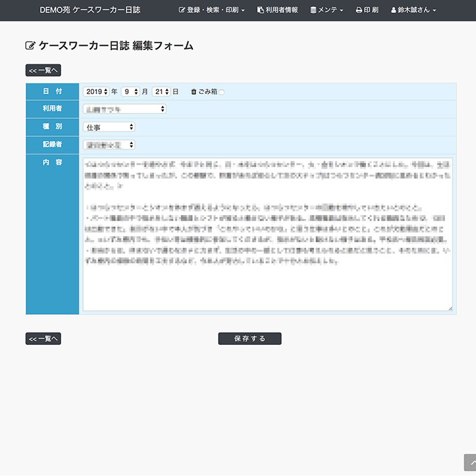Screen dimensions: 476x476
Task: Click the scroll-to-top arrow button
Action: tap(470, 462)
